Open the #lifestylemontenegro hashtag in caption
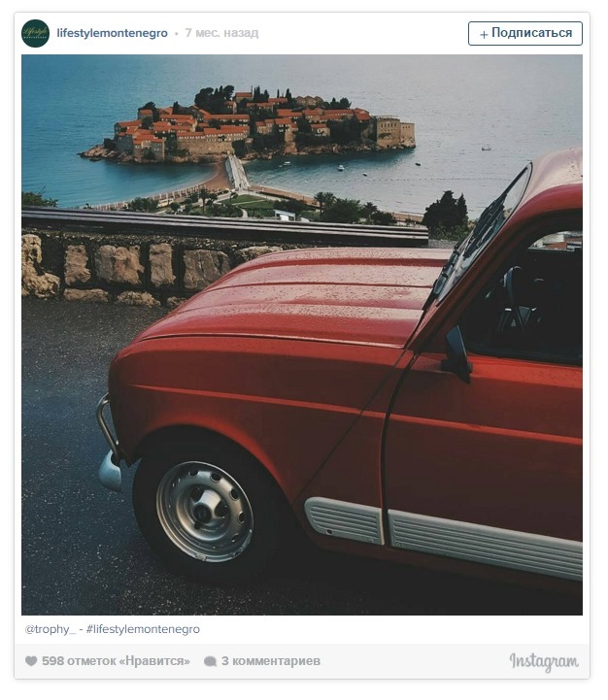The height and width of the screenshot is (700, 608). click(143, 629)
